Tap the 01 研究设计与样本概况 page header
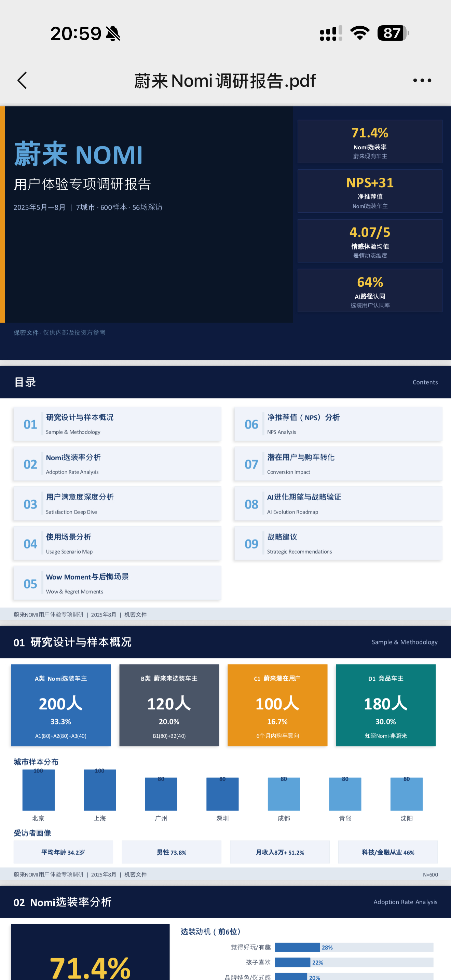This screenshot has height=980, width=451. click(x=72, y=642)
